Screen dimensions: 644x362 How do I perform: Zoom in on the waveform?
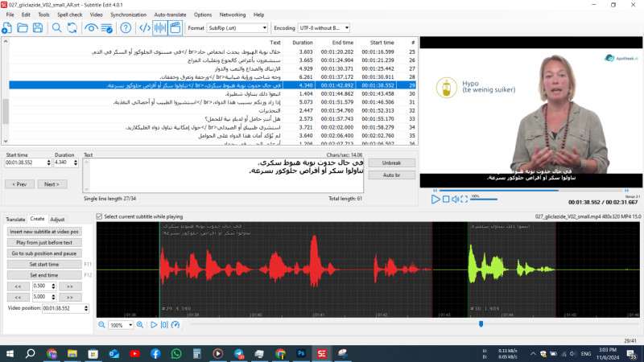[x=141, y=325]
